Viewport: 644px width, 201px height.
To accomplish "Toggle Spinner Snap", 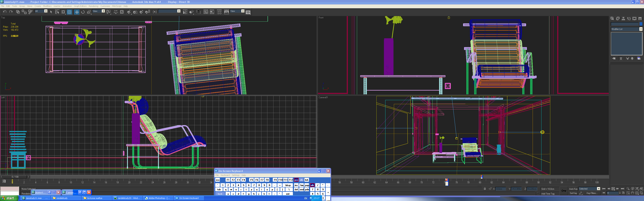I will (148, 12).
